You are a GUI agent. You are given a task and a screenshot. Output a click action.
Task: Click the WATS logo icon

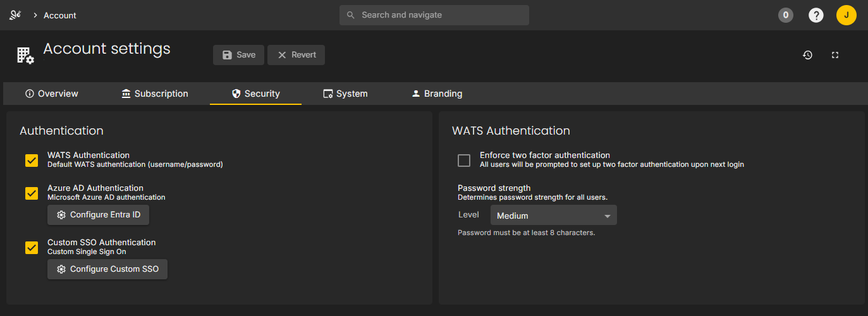16,15
